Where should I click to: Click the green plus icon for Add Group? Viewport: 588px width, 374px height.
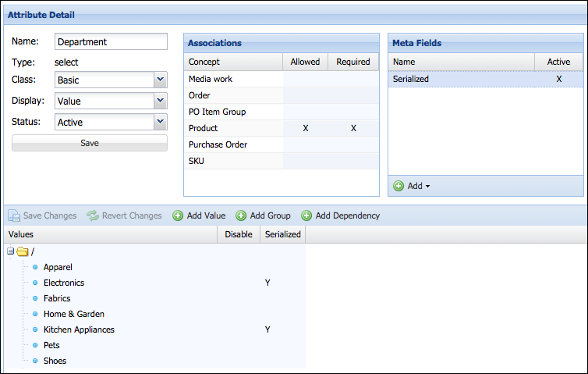click(x=241, y=215)
